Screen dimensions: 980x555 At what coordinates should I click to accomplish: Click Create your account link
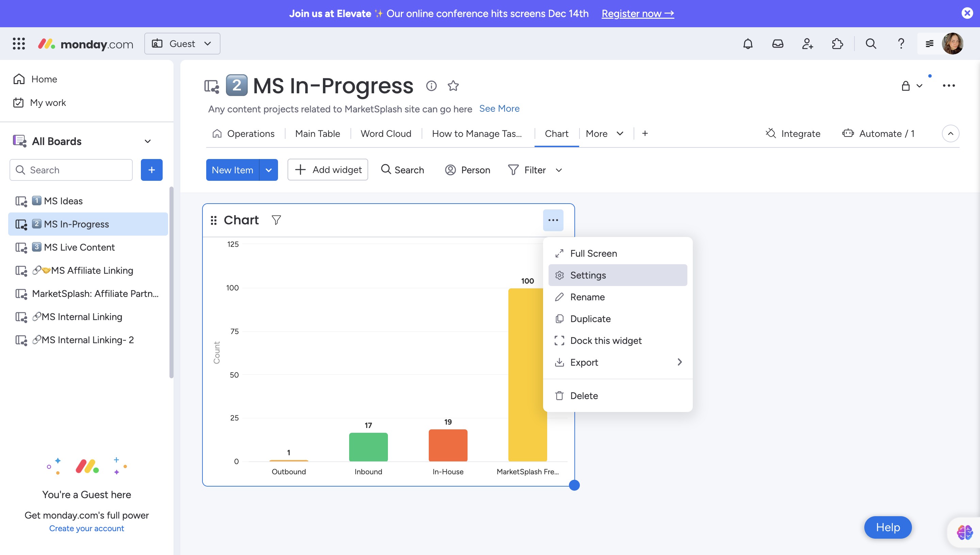pos(86,529)
